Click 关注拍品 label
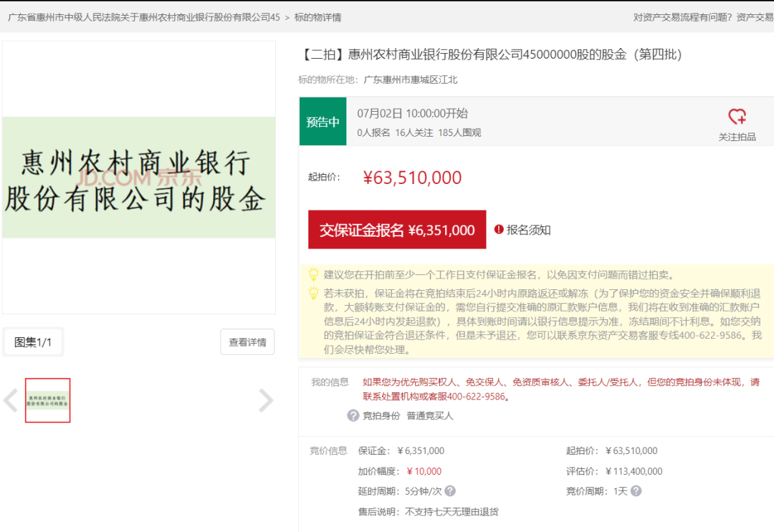The image size is (774, 532). pyautogui.click(x=737, y=137)
